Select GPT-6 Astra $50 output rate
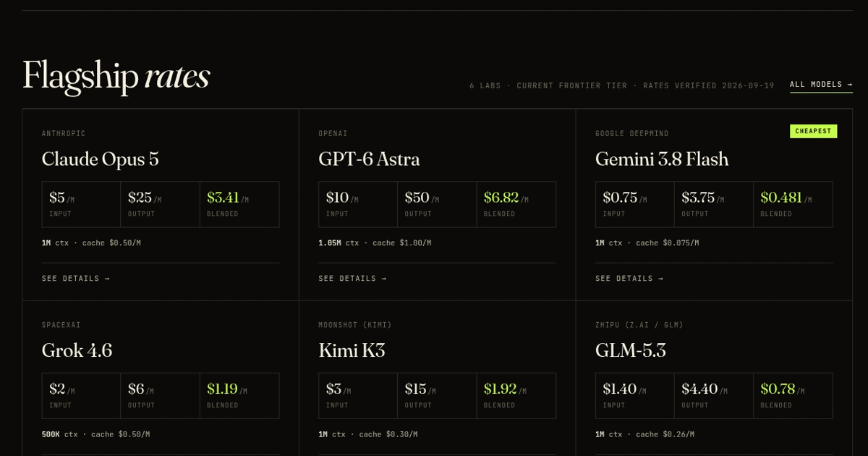This screenshot has height=456, width=868. click(x=437, y=204)
